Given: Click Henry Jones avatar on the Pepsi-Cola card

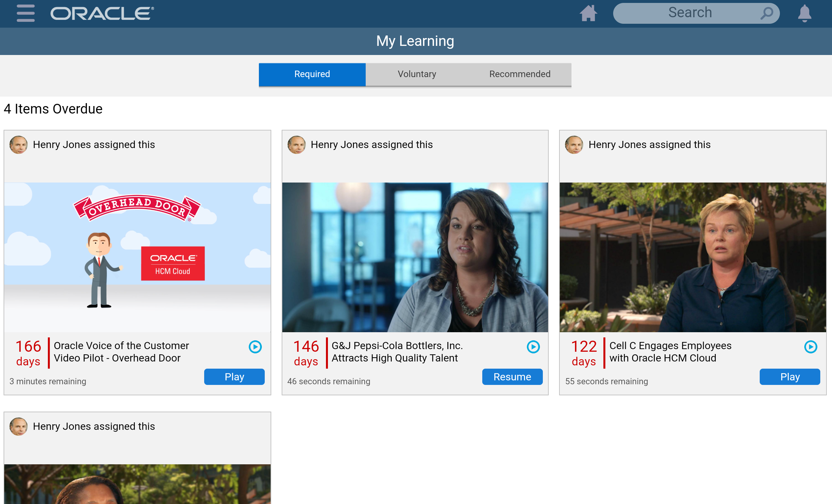Looking at the screenshot, I should click(x=296, y=145).
